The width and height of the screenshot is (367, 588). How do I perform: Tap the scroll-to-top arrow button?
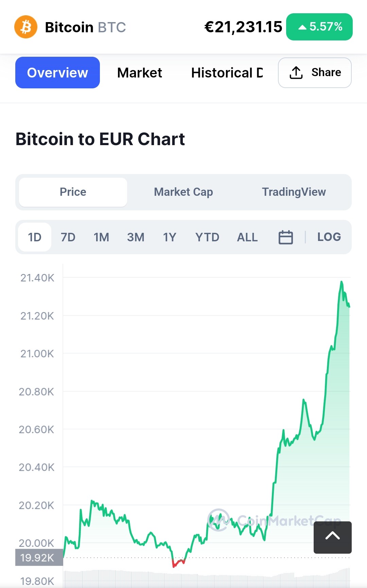coord(332,537)
